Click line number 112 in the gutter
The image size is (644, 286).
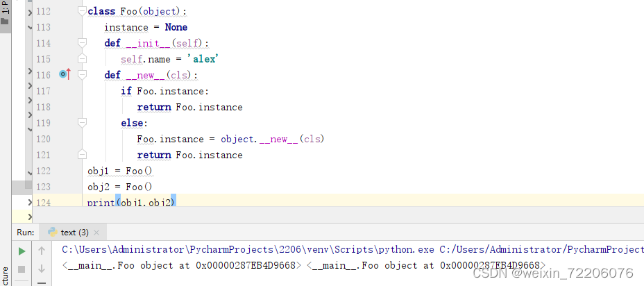point(44,12)
